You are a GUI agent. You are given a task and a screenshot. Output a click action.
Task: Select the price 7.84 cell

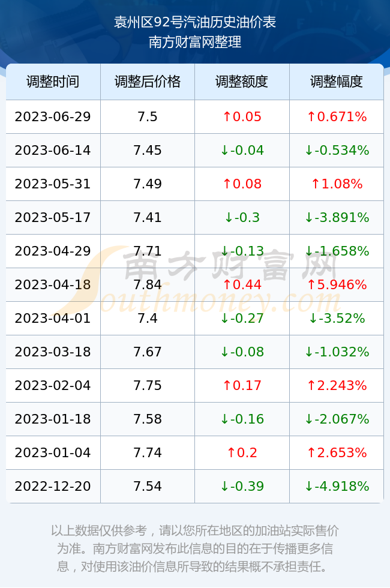click(148, 284)
